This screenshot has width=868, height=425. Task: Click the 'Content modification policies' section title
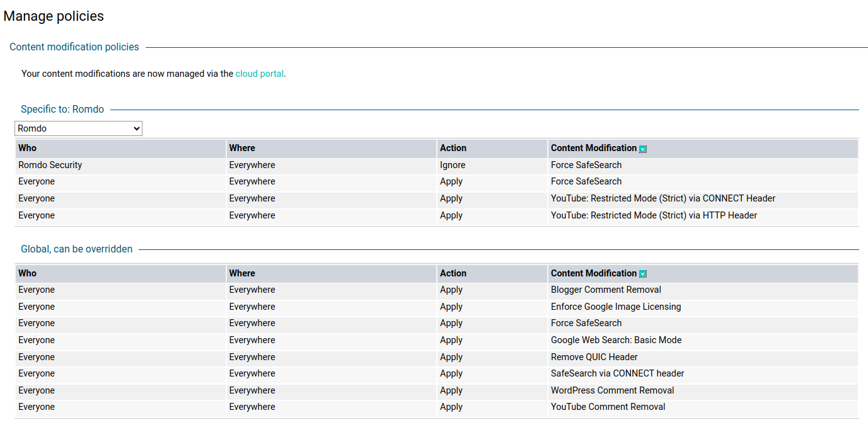[74, 47]
